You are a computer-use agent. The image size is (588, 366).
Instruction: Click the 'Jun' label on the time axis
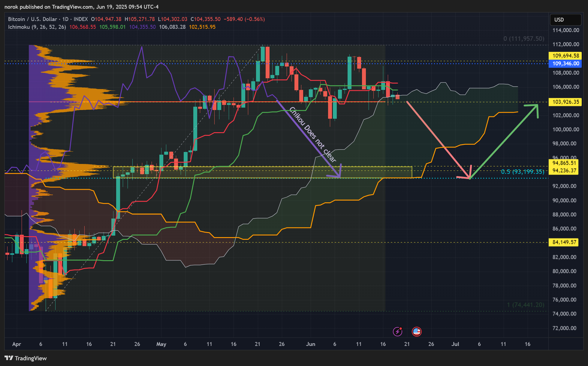click(x=310, y=344)
